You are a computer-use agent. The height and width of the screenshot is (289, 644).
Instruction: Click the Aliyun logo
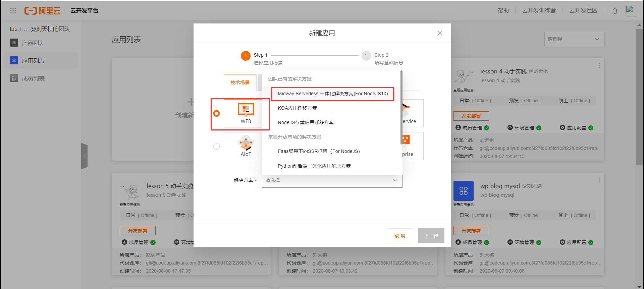click(x=42, y=11)
